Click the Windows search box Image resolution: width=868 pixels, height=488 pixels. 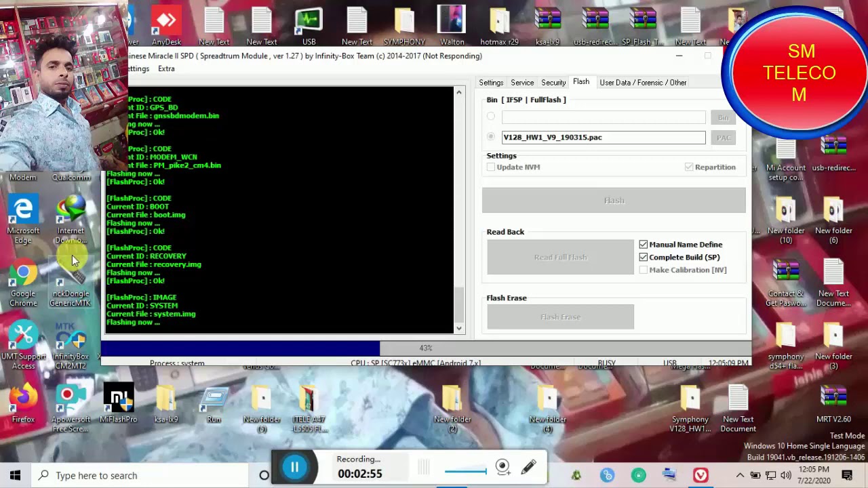click(x=140, y=475)
